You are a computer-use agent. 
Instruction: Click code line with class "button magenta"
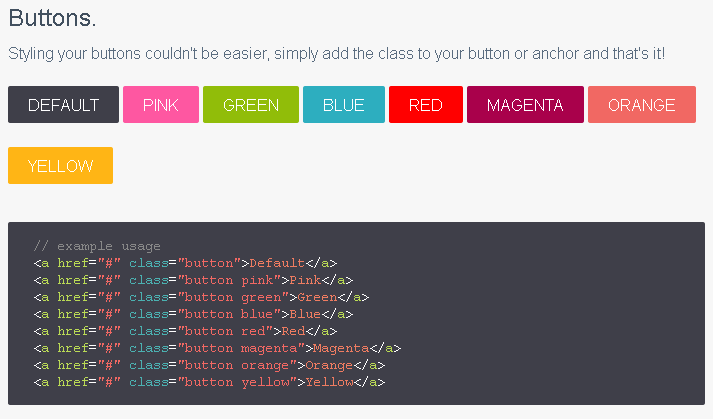(217, 348)
